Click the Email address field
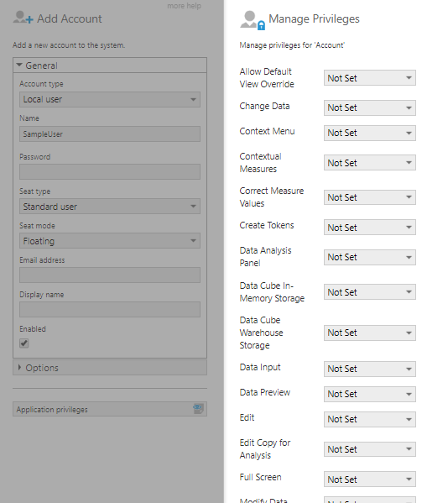This screenshot has height=503, width=448. tap(110, 275)
